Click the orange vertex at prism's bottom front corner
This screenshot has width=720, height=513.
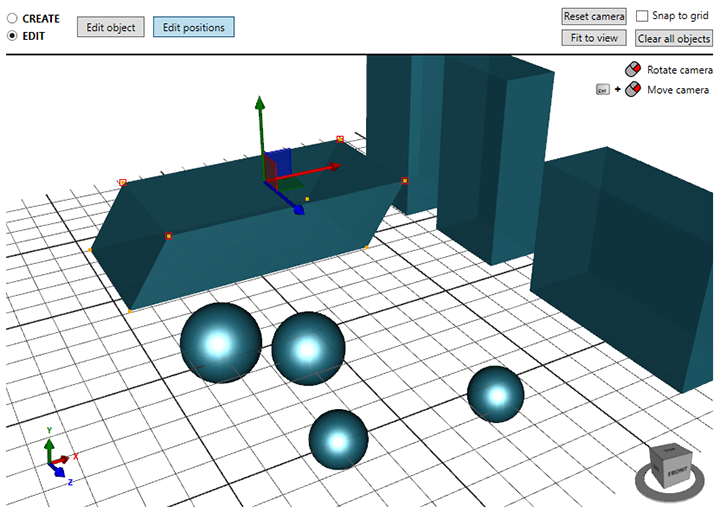click(x=130, y=311)
